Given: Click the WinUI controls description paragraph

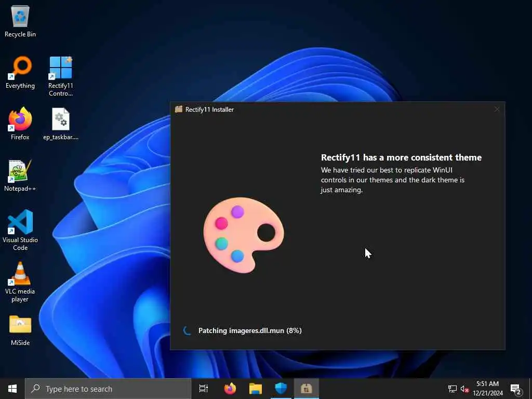Looking at the screenshot, I should (x=393, y=180).
